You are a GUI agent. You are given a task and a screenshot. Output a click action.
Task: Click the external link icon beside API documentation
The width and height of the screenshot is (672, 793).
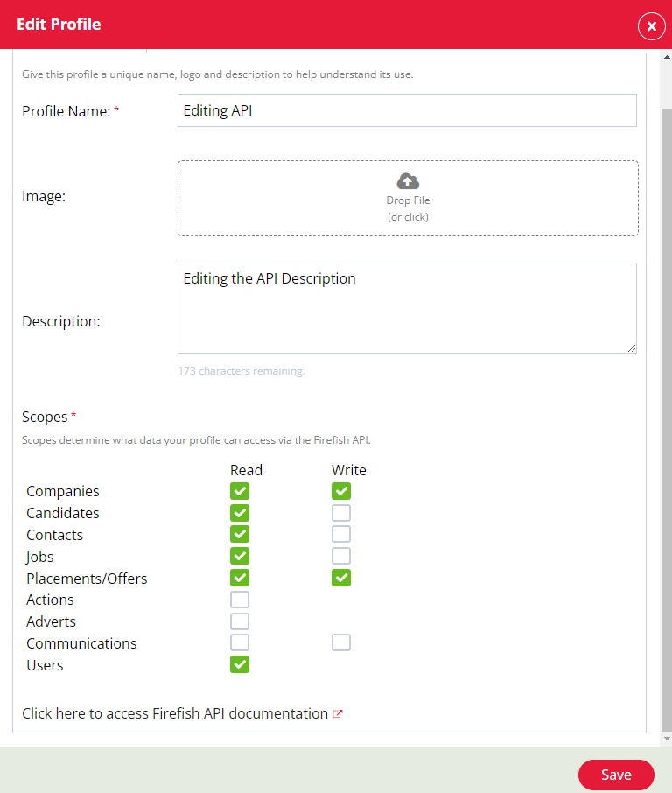(x=339, y=713)
